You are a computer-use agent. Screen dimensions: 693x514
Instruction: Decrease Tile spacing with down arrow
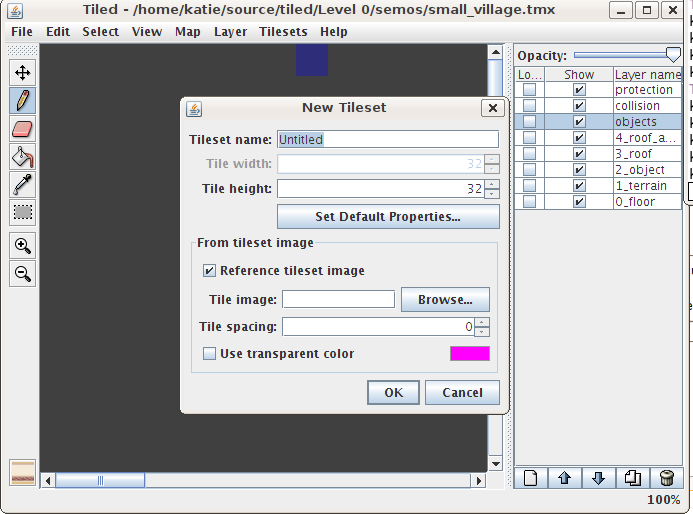482,331
